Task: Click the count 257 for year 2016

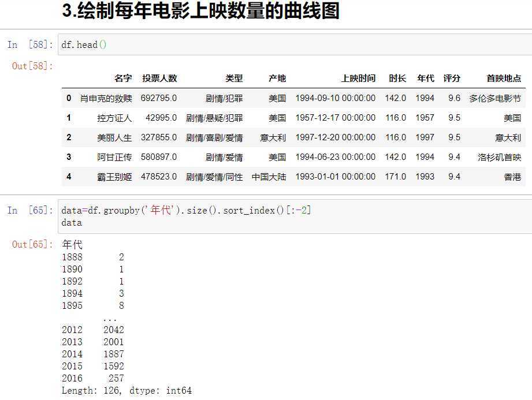Action: tap(116, 378)
